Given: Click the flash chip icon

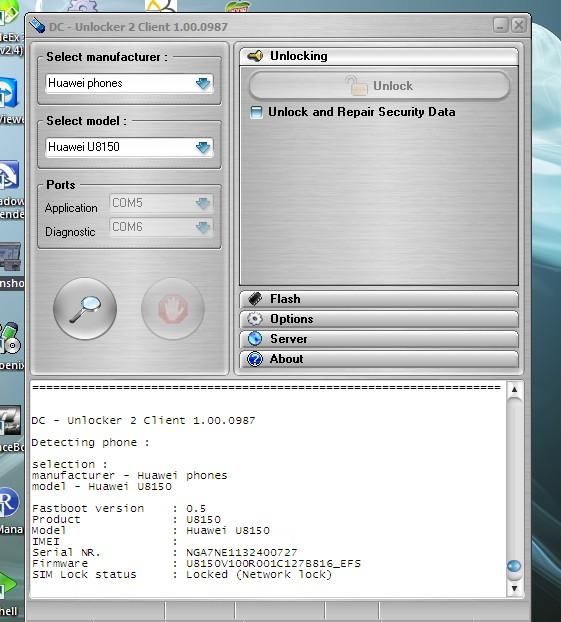Looking at the screenshot, I should 255,299.
